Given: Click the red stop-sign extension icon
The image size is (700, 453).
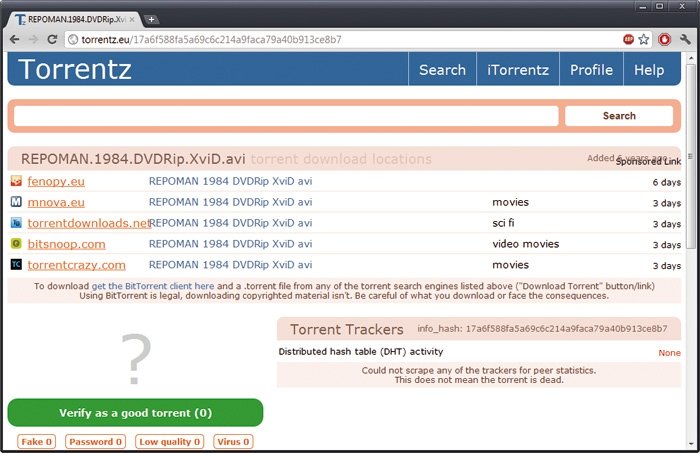Looking at the screenshot, I should click(664, 39).
